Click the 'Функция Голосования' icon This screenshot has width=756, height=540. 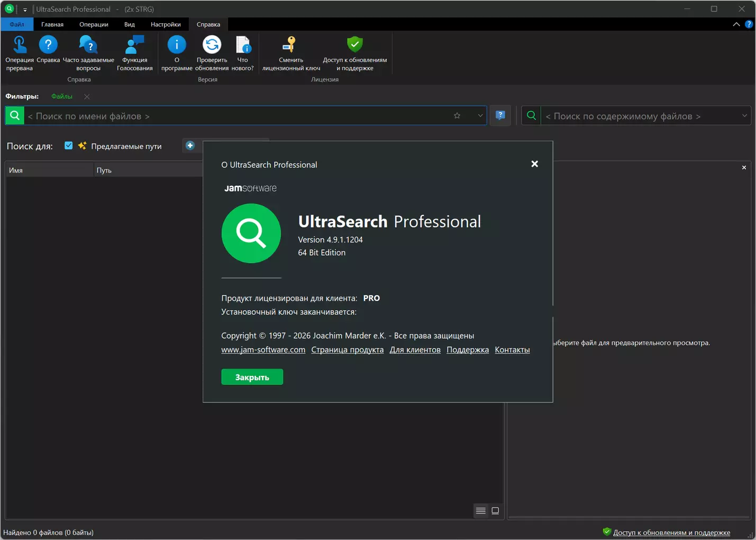(x=134, y=46)
